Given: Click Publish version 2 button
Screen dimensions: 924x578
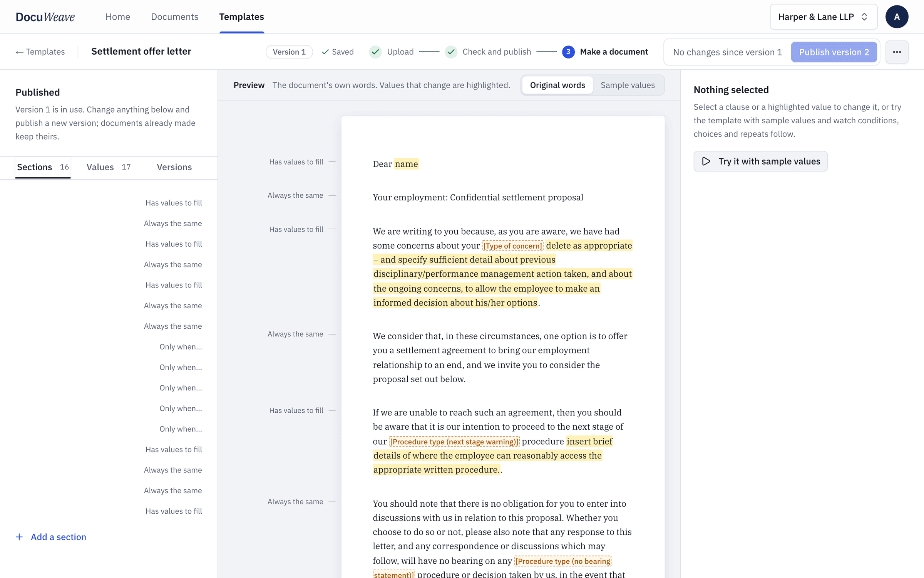Looking at the screenshot, I should [x=834, y=52].
